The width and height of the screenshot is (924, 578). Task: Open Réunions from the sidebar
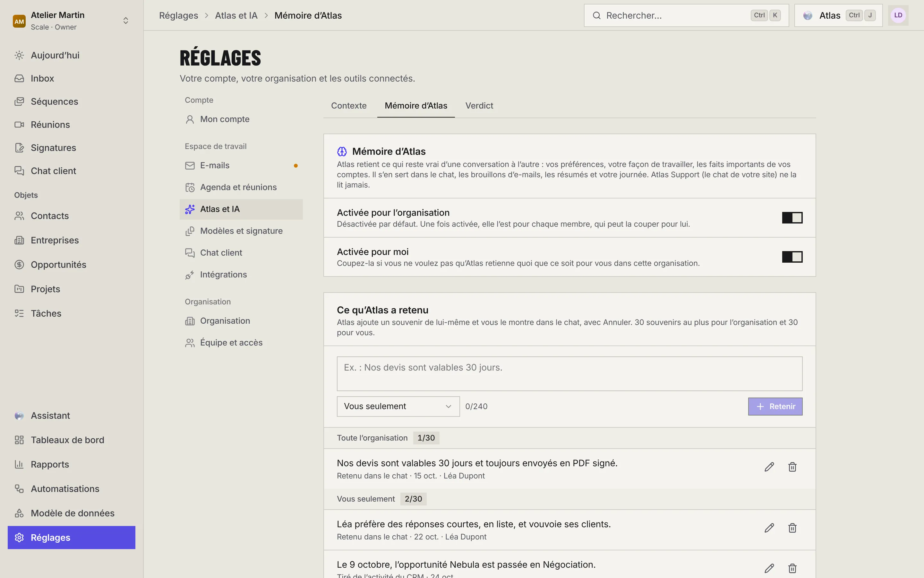pyautogui.click(x=72, y=125)
